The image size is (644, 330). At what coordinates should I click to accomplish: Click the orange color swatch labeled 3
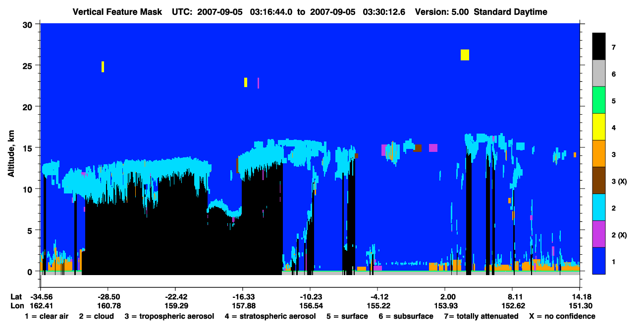[599, 154]
